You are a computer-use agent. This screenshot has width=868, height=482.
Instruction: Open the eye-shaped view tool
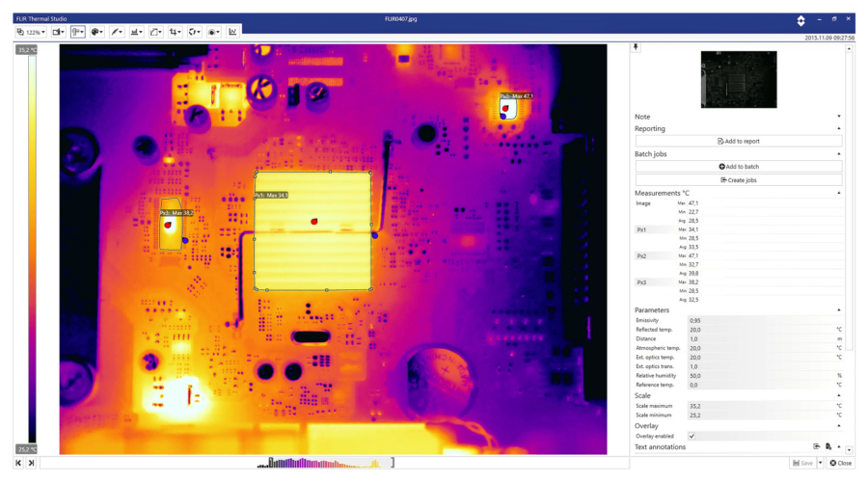(x=214, y=32)
